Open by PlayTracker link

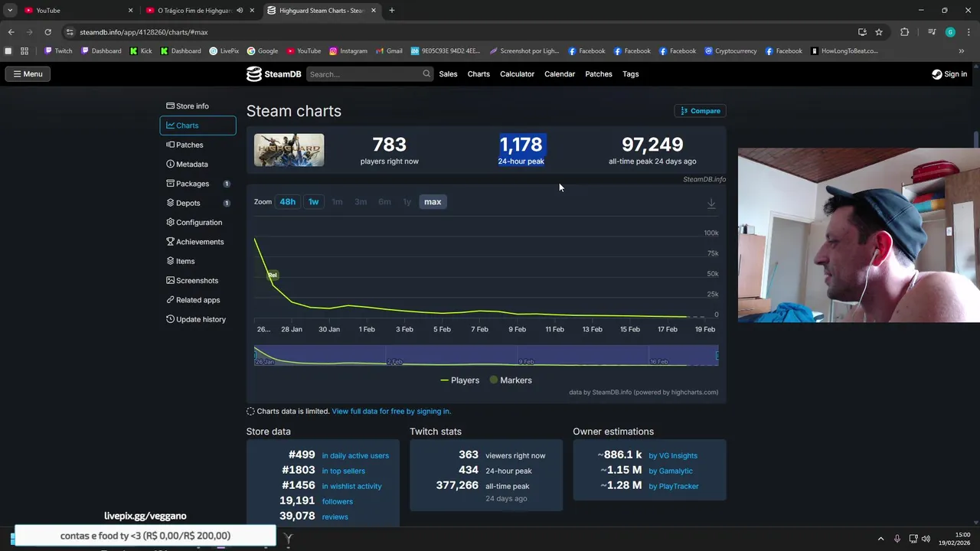674,487
